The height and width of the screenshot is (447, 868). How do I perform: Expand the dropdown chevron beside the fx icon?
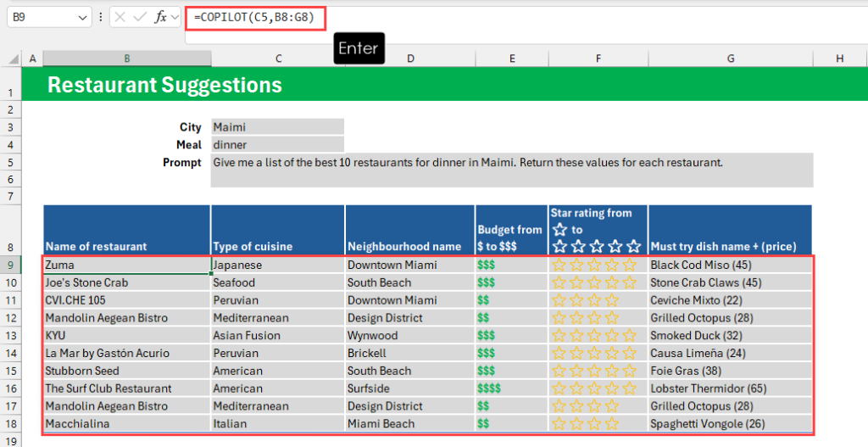pyautogui.click(x=175, y=17)
